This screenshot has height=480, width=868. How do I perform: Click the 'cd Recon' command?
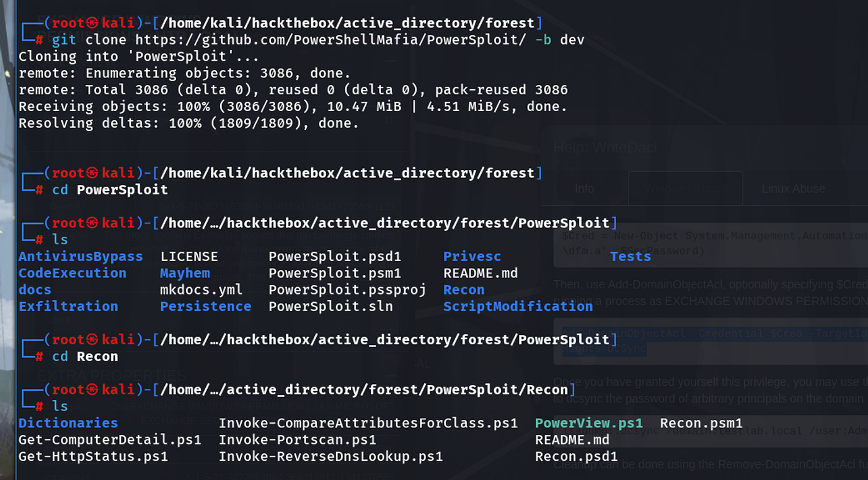point(85,357)
